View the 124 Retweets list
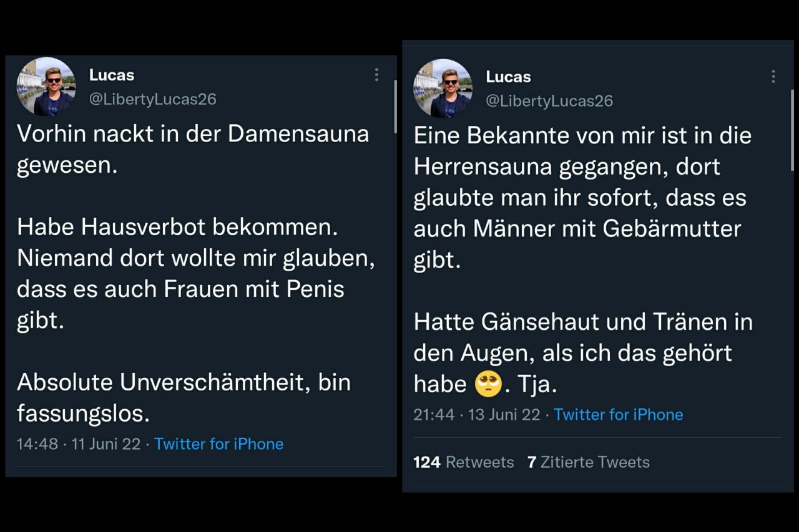799x532 pixels. click(x=464, y=462)
